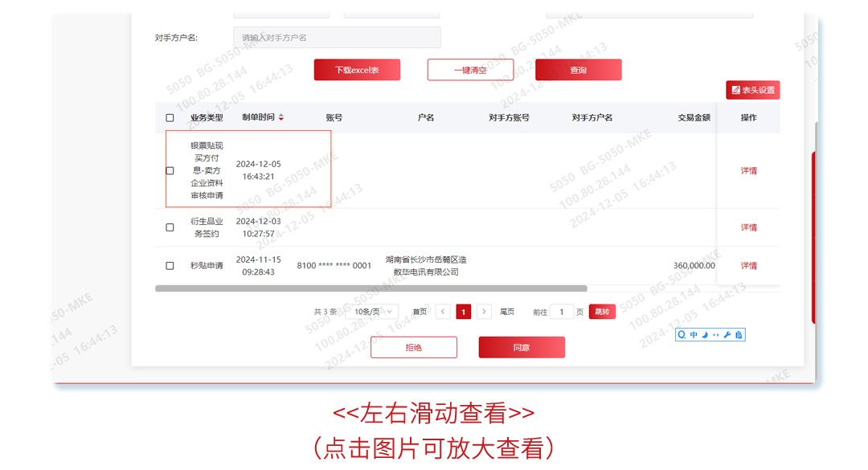Click the 对手方户名 input field
The height and width of the screenshot is (470, 868).
(337, 37)
